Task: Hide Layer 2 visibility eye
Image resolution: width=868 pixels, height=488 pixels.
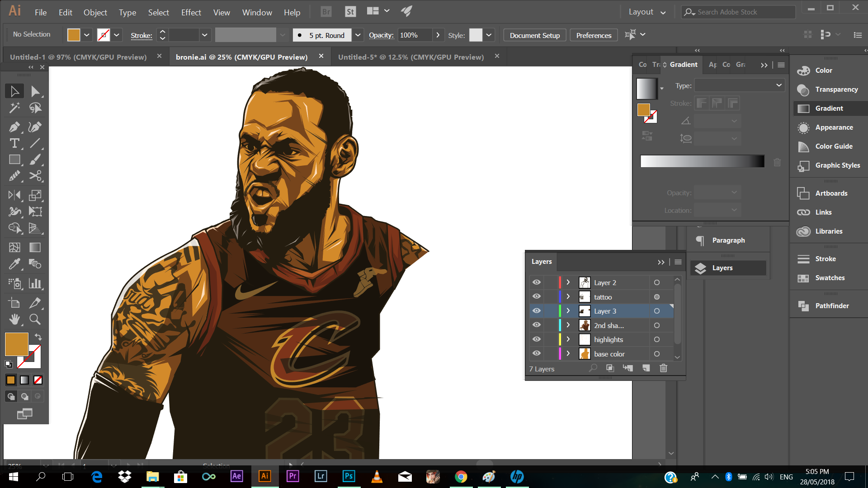Action: pyautogui.click(x=537, y=282)
